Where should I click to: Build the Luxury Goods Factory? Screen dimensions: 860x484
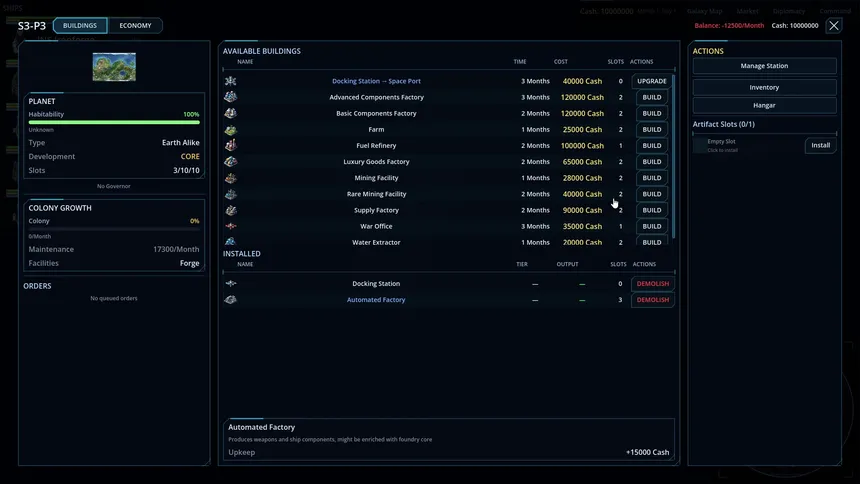coord(652,162)
